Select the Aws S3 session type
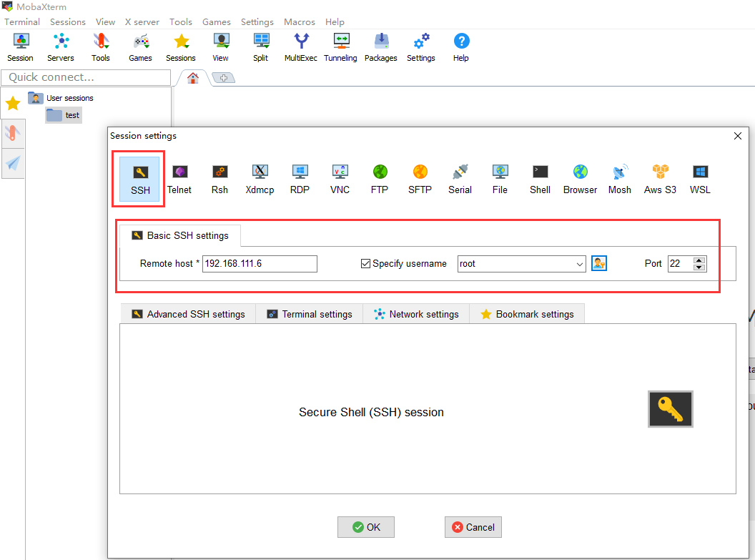The height and width of the screenshot is (560, 755). click(660, 179)
